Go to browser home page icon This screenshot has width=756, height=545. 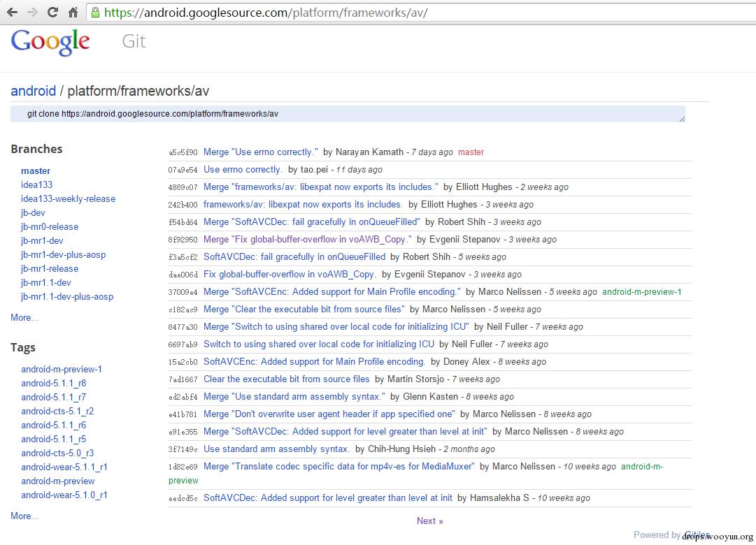(x=73, y=13)
